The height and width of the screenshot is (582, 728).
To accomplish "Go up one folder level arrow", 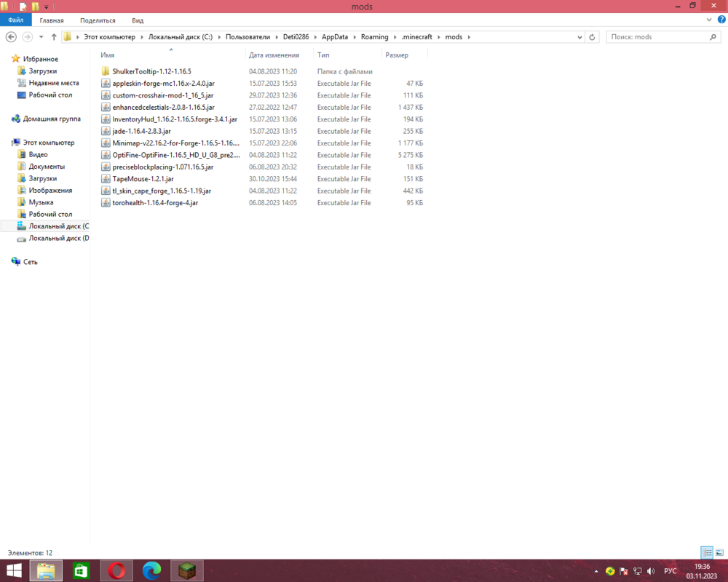I will point(54,36).
